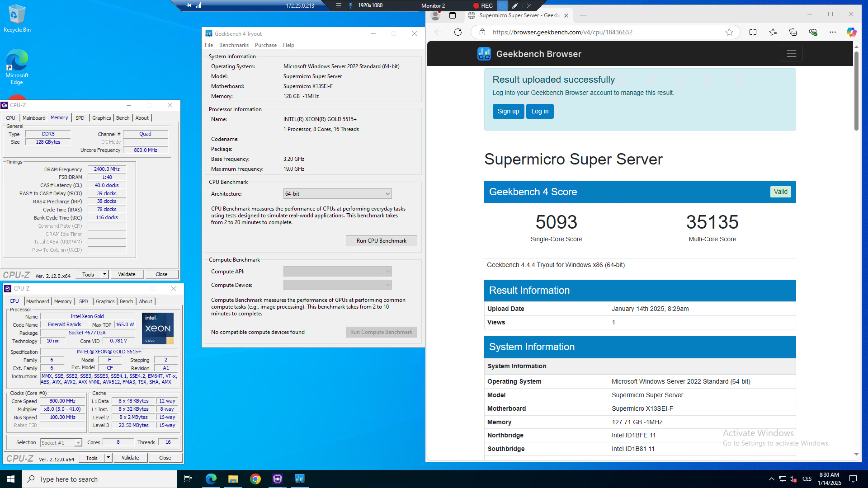This screenshot has height=488, width=868.
Task: Open Geekbench Browser hamburger menu
Action: (792, 54)
